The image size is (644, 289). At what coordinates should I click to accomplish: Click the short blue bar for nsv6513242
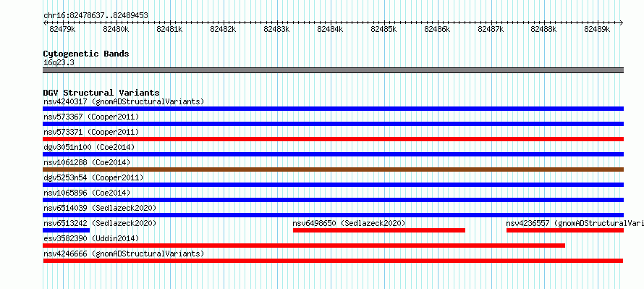coord(66,230)
